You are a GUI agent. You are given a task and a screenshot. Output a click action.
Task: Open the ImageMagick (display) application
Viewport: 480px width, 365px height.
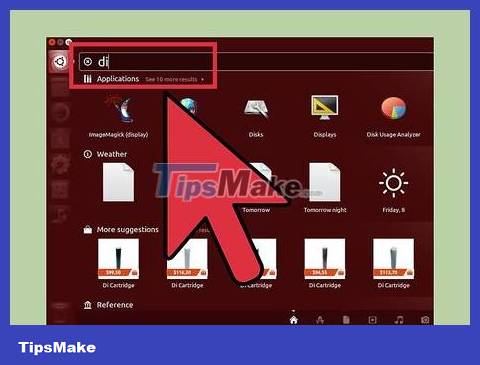pos(118,115)
